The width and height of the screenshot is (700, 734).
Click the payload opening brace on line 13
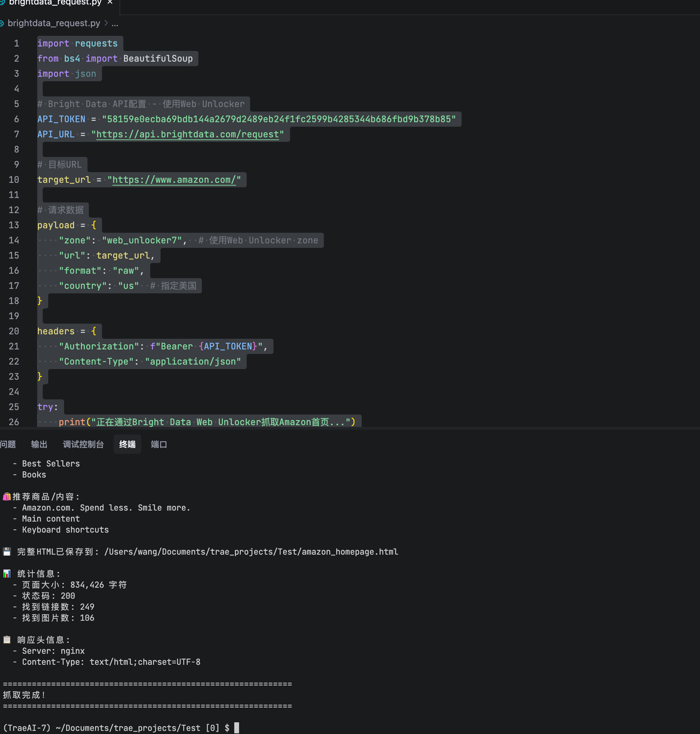[94, 225]
